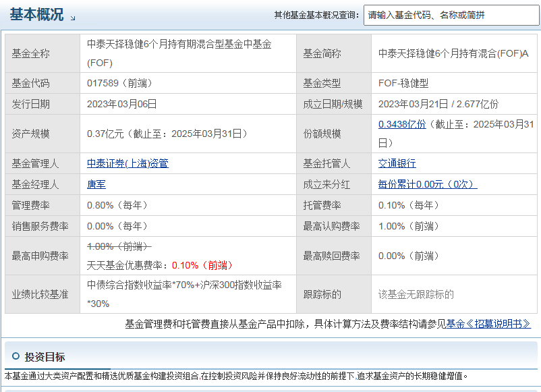The height and width of the screenshot is (392, 541).
Task: Click the 基本概况 heading
Action: click(x=36, y=14)
